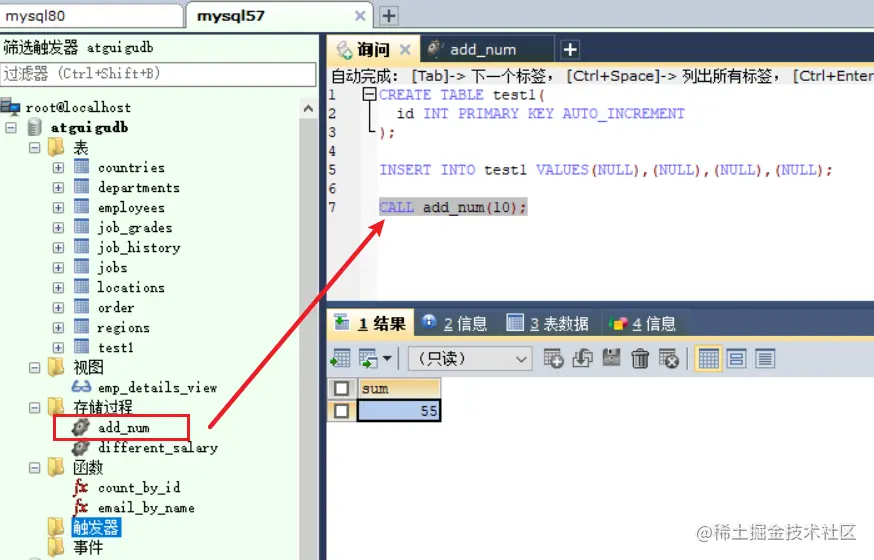This screenshot has height=560, width=874.
Task: Close the 询问 query tab
Action: coord(405,50)
